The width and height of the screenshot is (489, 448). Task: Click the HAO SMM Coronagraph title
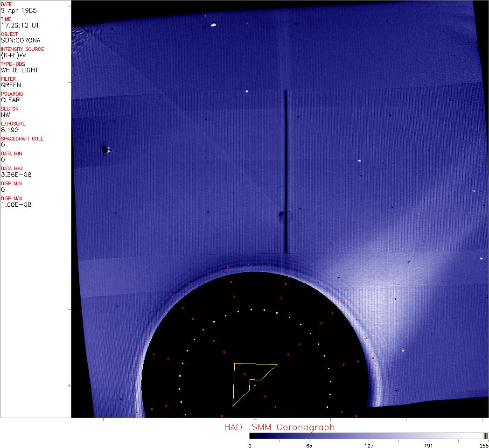point(279,427)
